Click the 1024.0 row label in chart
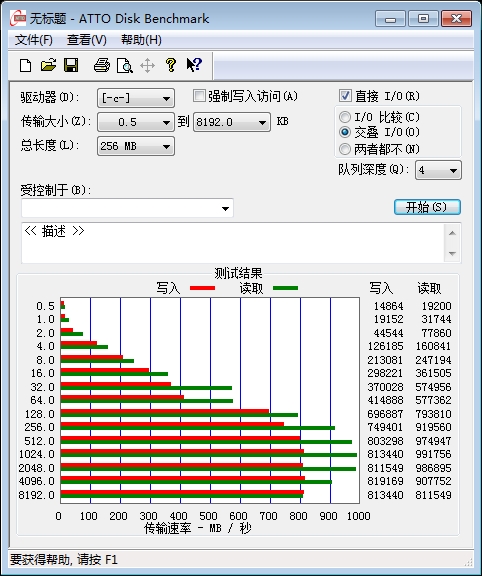The height and width of the screenshot is (576, 482). click(x=36, y=454)
